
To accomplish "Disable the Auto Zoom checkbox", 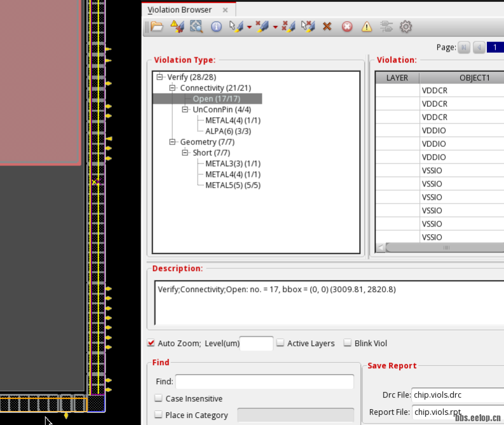I will (x=151, y=343).
